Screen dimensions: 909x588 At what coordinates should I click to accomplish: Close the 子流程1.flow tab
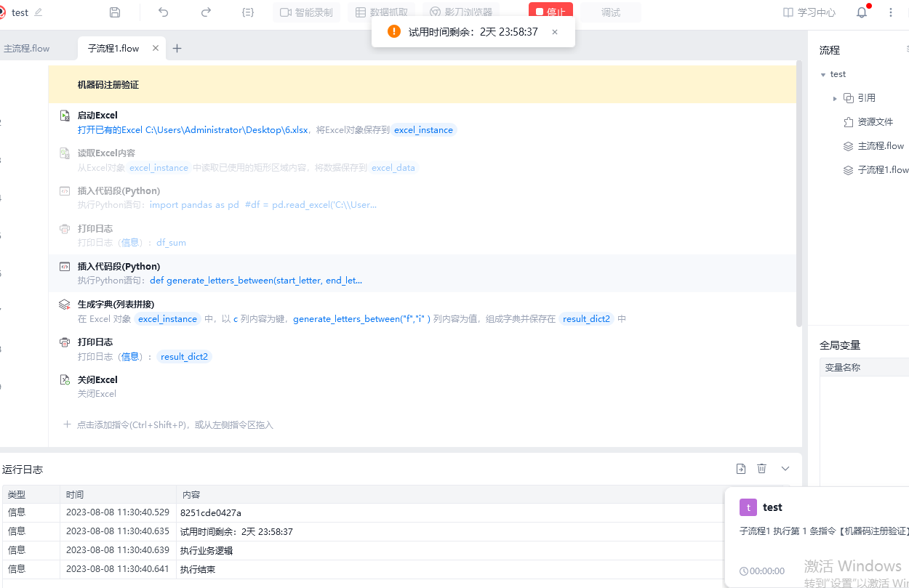click(x=156, y=49)
